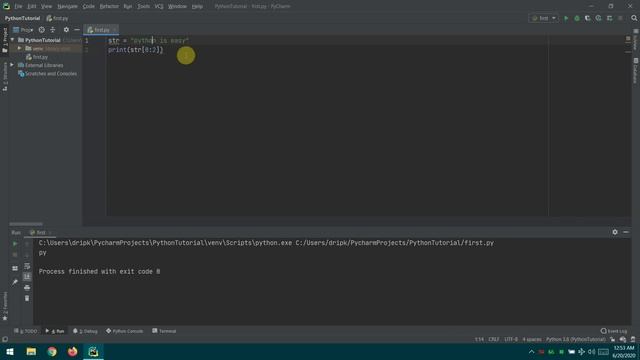
Task: Collapse all in Project panel header
Action: tap(53, 30)
